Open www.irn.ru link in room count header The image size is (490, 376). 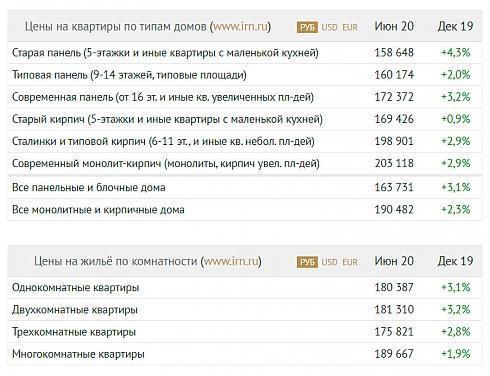[x=231, y=261]
